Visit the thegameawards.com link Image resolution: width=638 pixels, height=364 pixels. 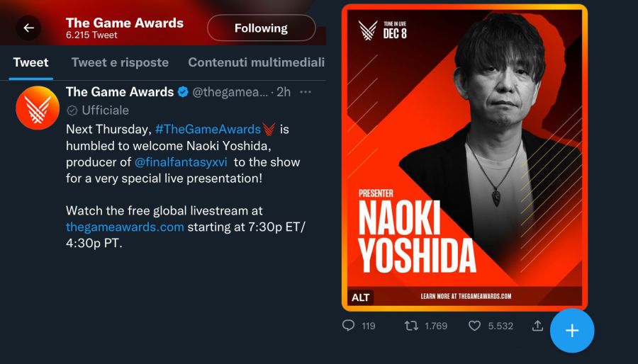[x=125, y=227]
